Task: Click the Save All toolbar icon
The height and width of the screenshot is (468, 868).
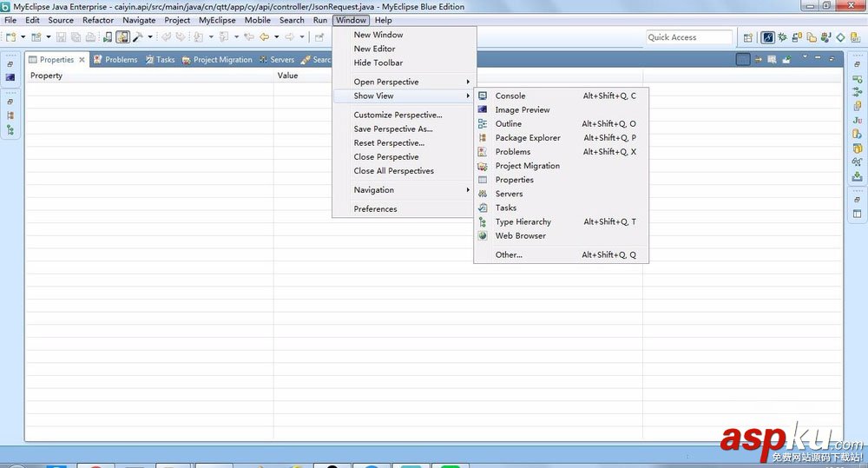Action: point(76,37)
